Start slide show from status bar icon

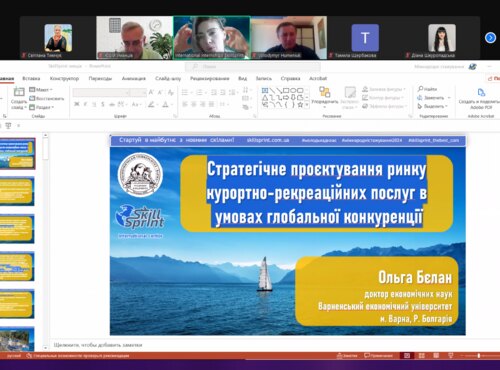(x=450, y=356)
